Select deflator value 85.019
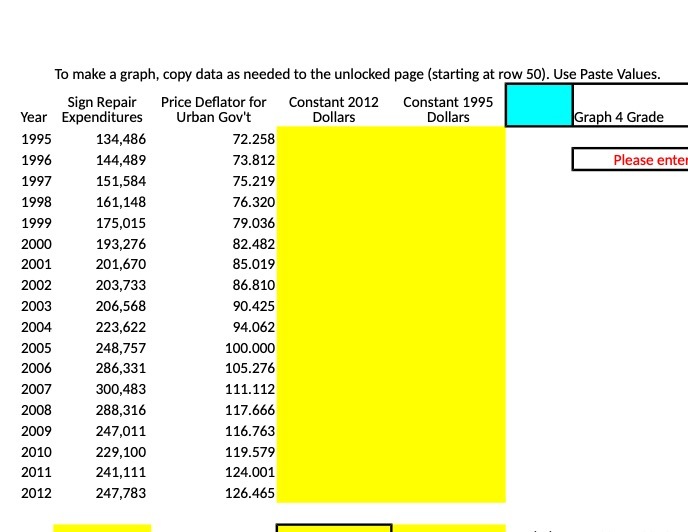This screenshot has height=532, width=688. tap(254, 264)
